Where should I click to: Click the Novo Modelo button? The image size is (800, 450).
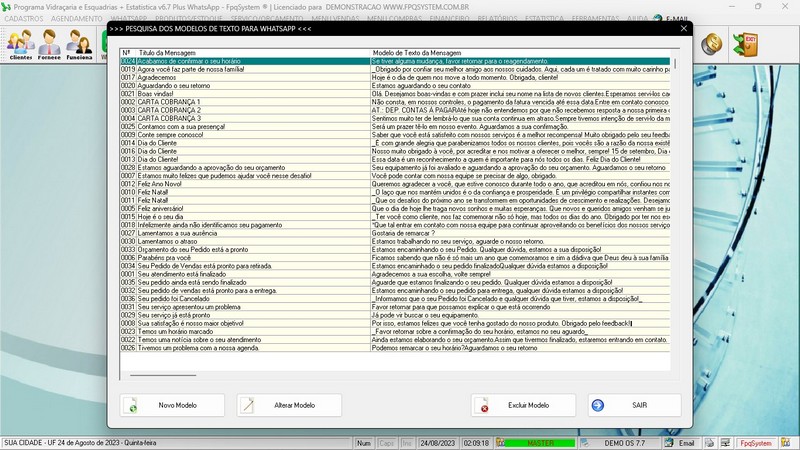[x=172, y=405]
